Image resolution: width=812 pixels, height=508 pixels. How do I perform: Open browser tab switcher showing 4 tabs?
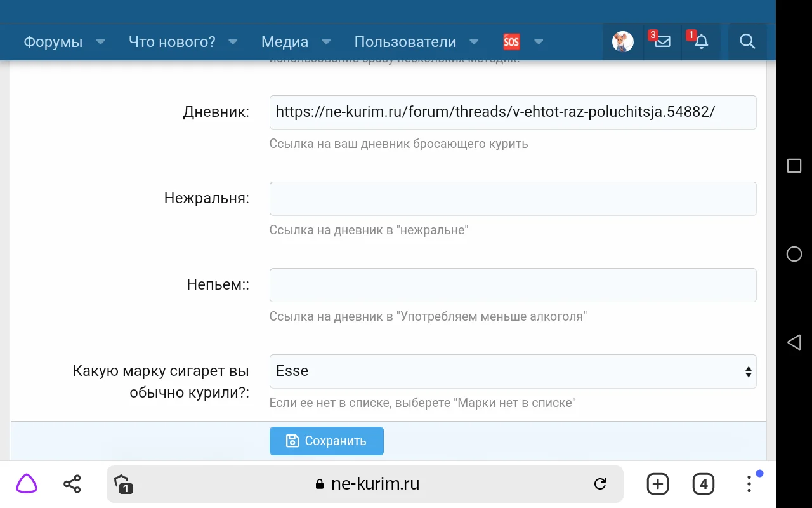(703, 483)
